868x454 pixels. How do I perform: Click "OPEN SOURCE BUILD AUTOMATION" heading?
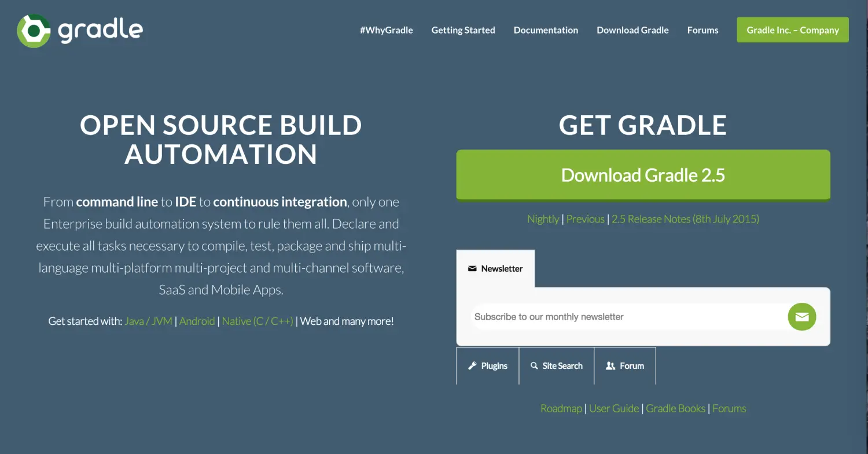coord(221,140)
